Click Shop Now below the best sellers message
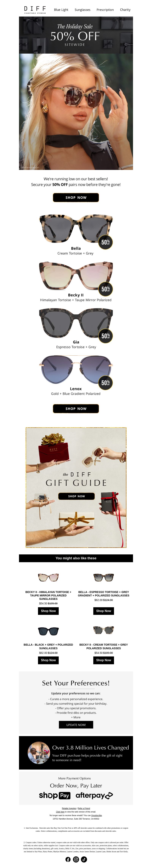 (76, 197)
